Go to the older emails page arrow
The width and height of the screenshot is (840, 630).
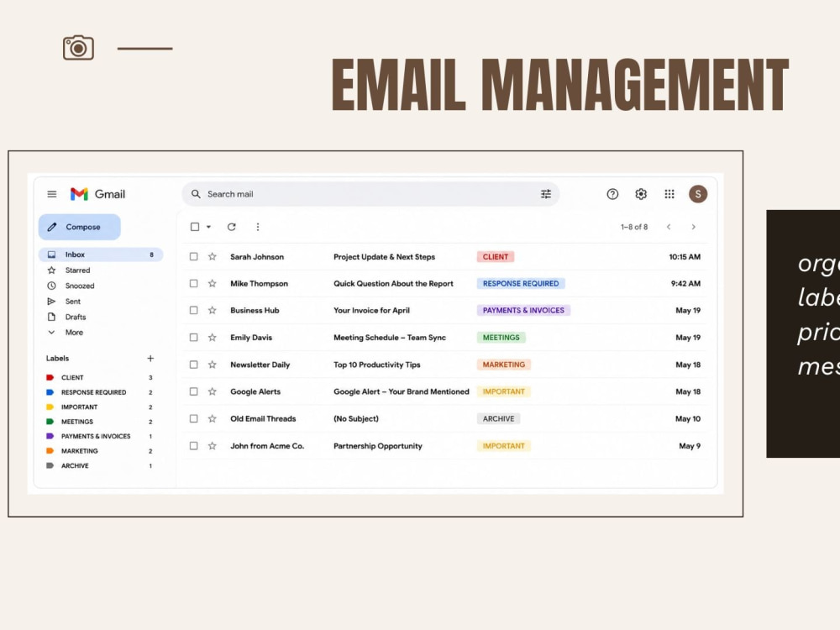[x=693, y=227]
